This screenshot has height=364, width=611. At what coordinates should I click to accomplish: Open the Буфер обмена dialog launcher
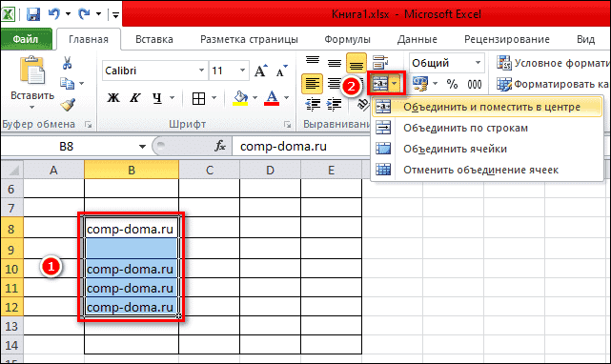pos(89,125)
